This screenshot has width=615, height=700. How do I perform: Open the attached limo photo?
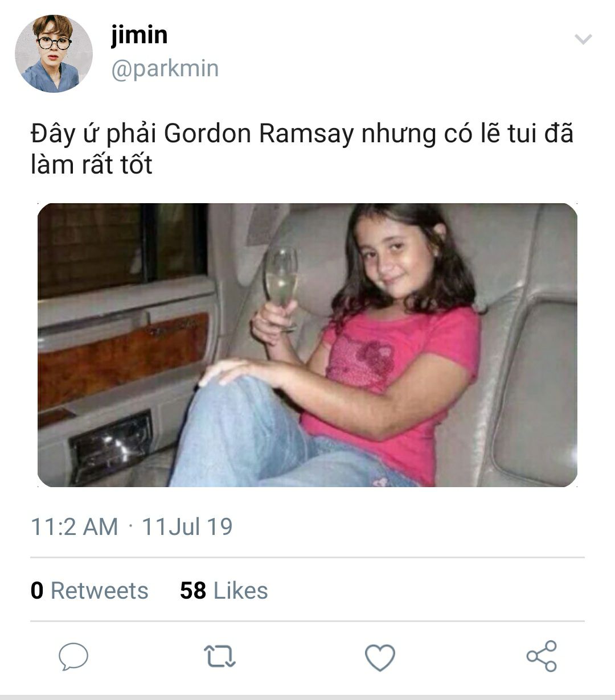(307, 345)
